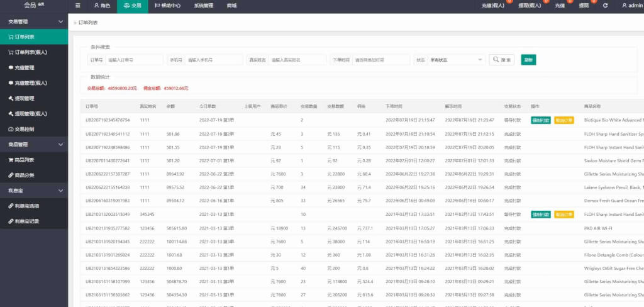
Task: Open 提现(假人) notifications in top bar
Action: coord(530,6)
